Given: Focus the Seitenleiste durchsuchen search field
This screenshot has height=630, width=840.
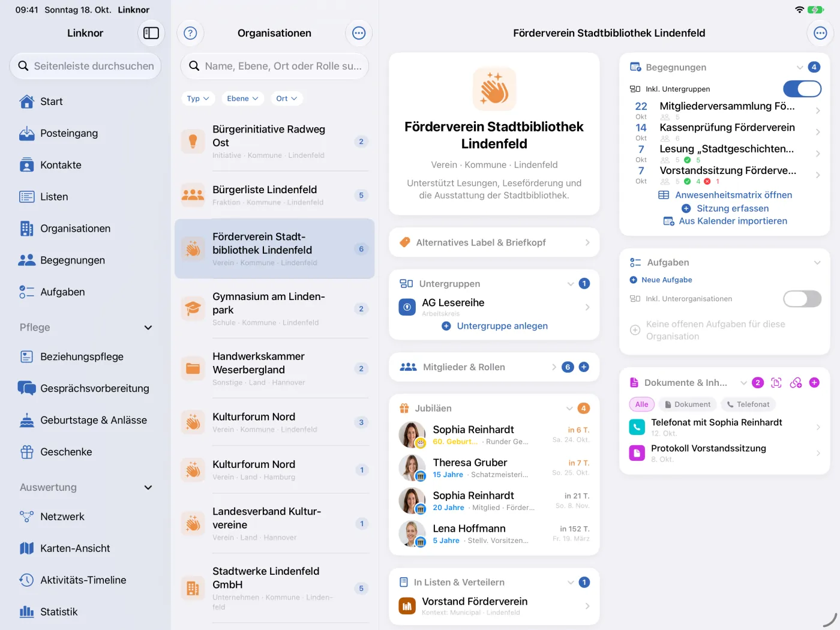Looking at the screenshot, I should tap(85, 66).
